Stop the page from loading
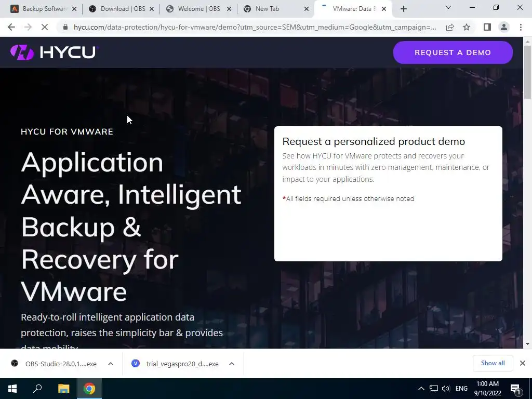Image resolution: width=532 pixels, height=399 pixels. 45,27
